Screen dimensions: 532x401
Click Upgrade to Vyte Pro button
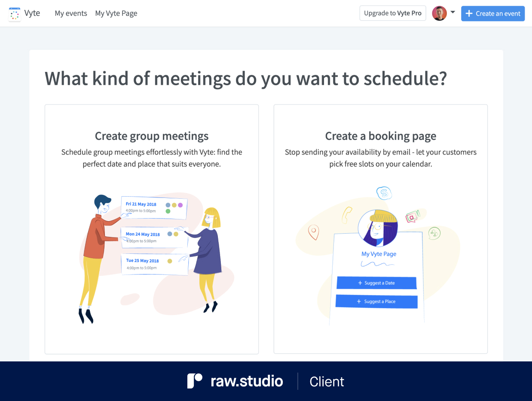pos(393,13)
